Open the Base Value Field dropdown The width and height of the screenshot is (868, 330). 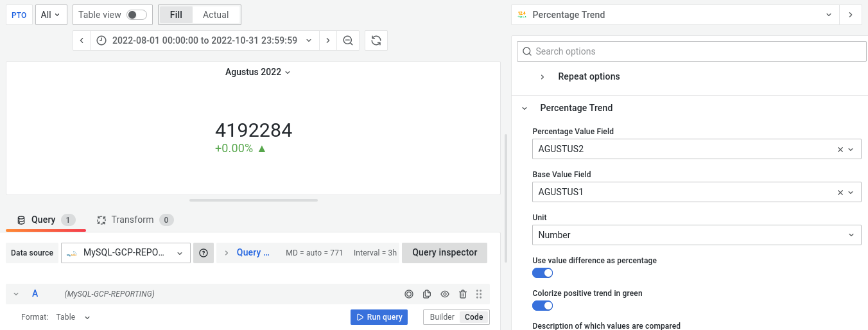(697, 192)
